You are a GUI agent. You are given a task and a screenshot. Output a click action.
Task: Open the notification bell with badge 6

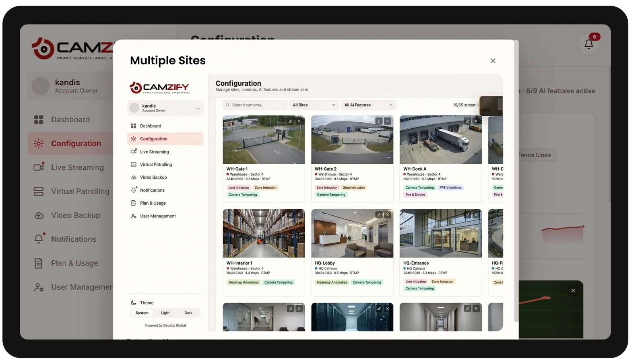(x=589, y=43)
